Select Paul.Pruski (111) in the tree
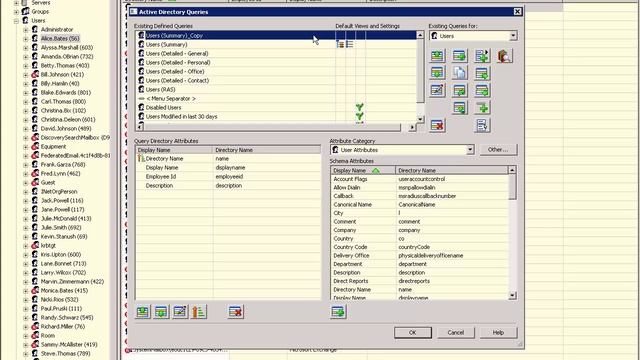Screen dimensions: 640x360 point(61,308)
